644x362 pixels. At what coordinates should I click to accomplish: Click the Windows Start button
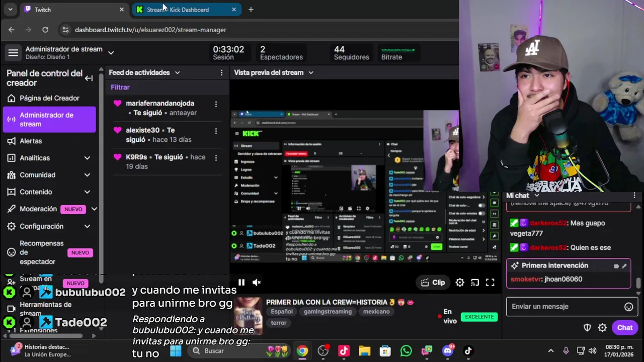(176, 351)
